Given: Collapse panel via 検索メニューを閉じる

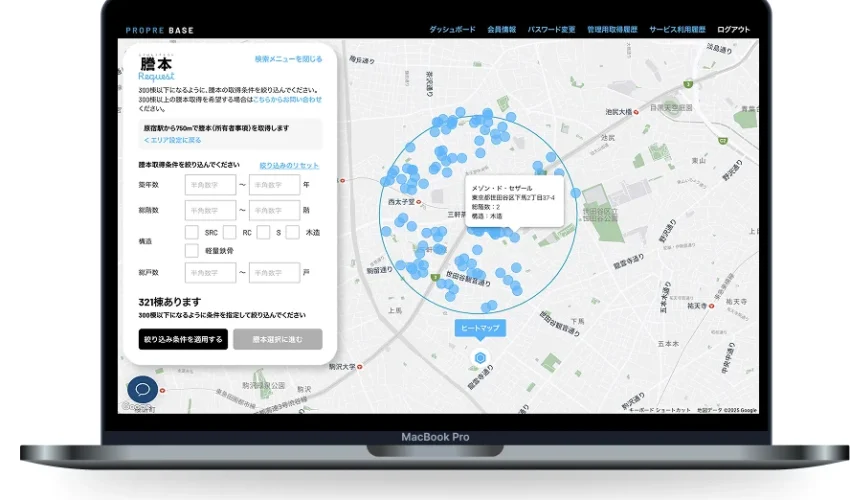Looking at the screenshot, I should [288, 59].
